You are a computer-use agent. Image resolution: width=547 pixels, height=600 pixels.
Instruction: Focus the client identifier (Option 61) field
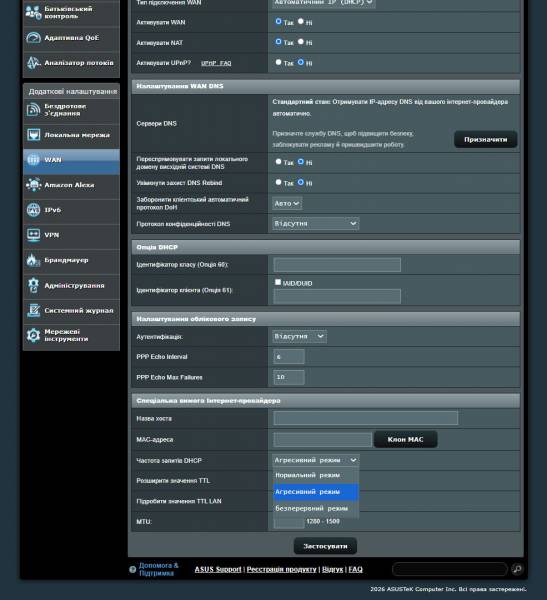pos(337,296)
